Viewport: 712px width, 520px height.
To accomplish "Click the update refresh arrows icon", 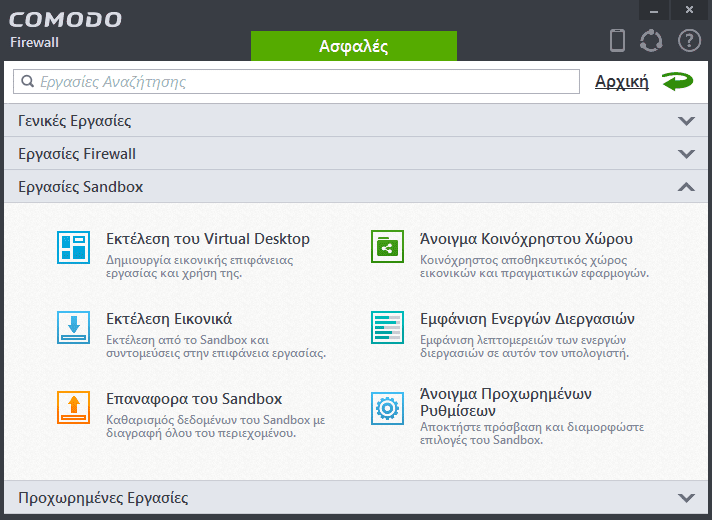I will click(651, 40).
